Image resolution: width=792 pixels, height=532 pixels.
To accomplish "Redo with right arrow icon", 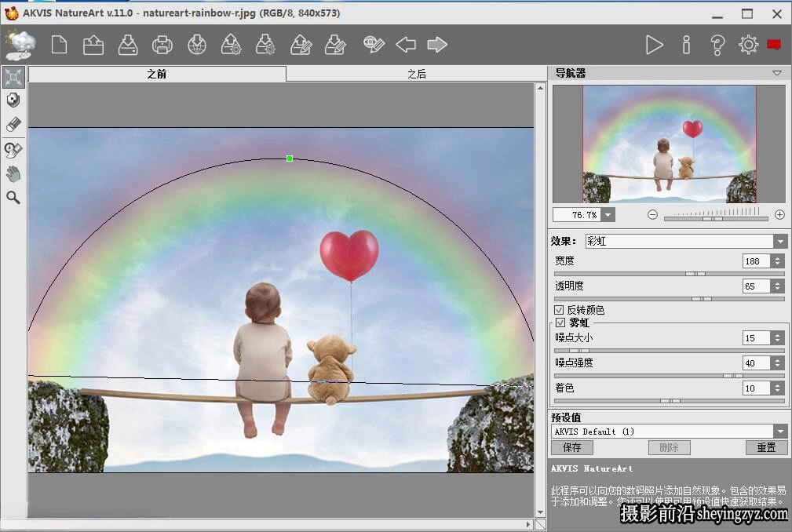I will pos(437,45).
